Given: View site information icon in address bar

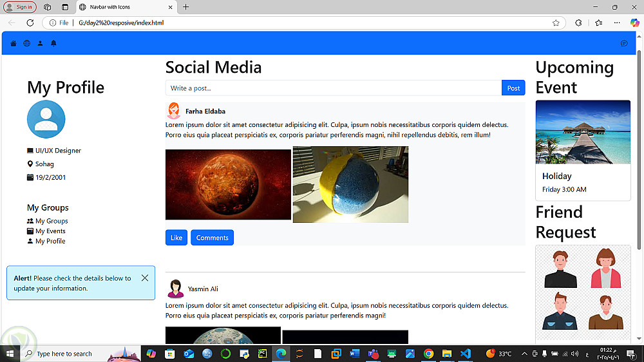Looking at the screenshot, I should 53,23.
